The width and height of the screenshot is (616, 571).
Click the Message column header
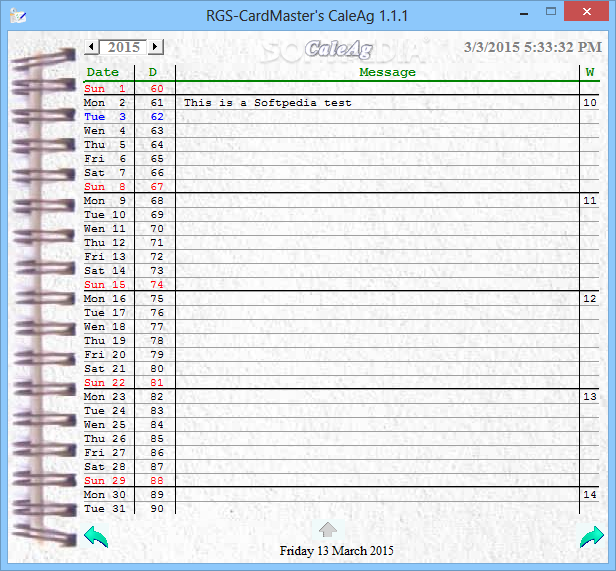[x=387, y=72]
